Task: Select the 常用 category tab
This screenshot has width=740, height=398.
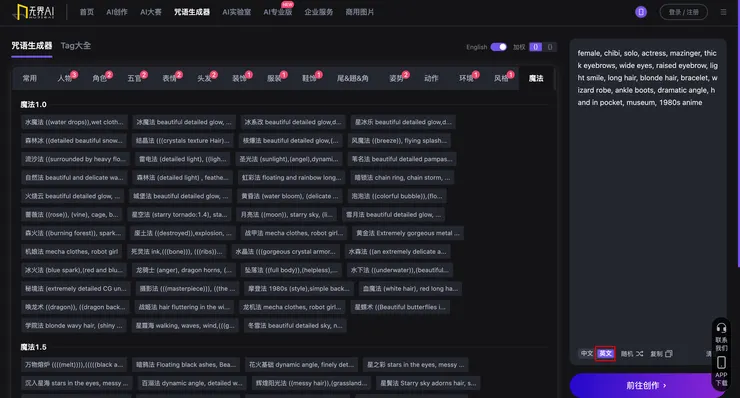Action: [x=29, y=78]
